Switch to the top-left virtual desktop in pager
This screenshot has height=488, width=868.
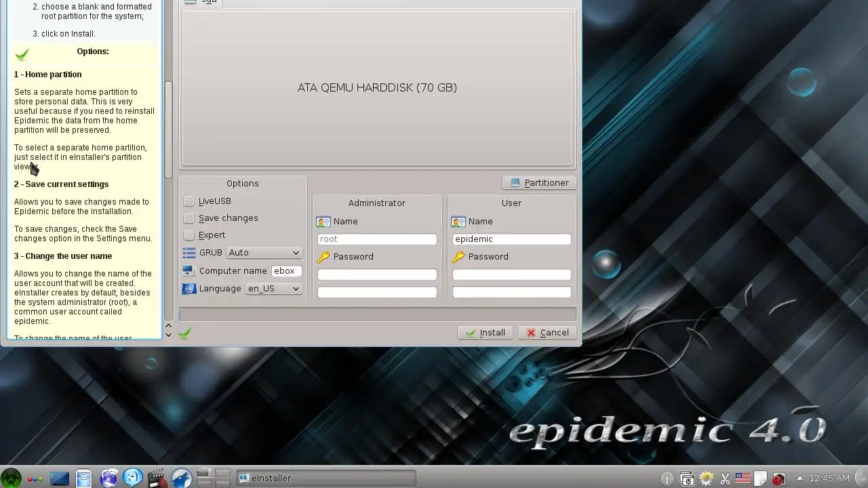click(x=205, y=473)
